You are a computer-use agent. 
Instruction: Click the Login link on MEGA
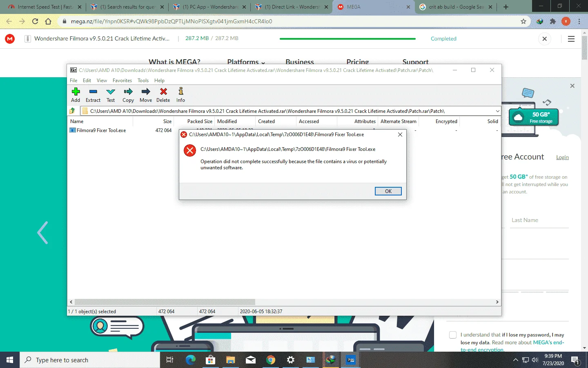click(x=562, y=157)
